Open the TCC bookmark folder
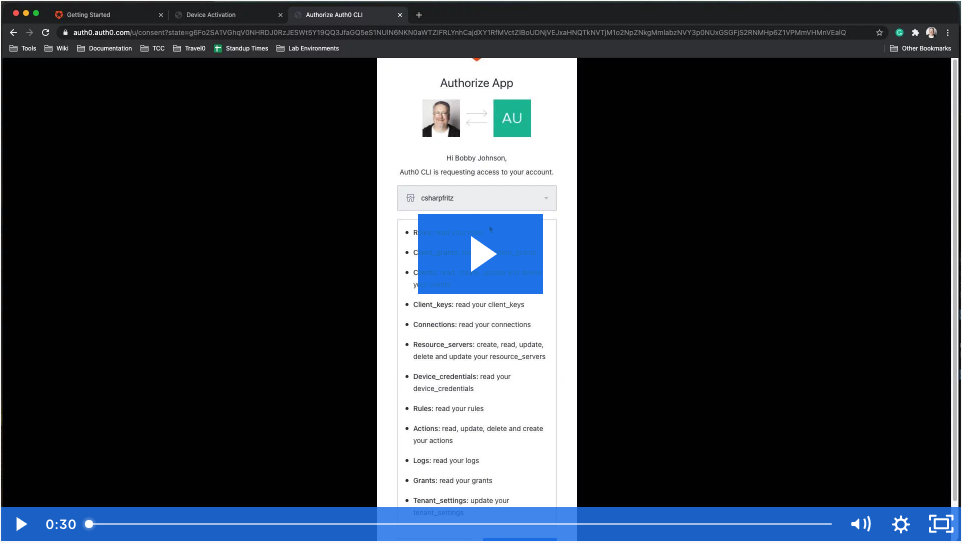Image resolution: width=962 pixels, height=543 pixels. pos(152,48)
